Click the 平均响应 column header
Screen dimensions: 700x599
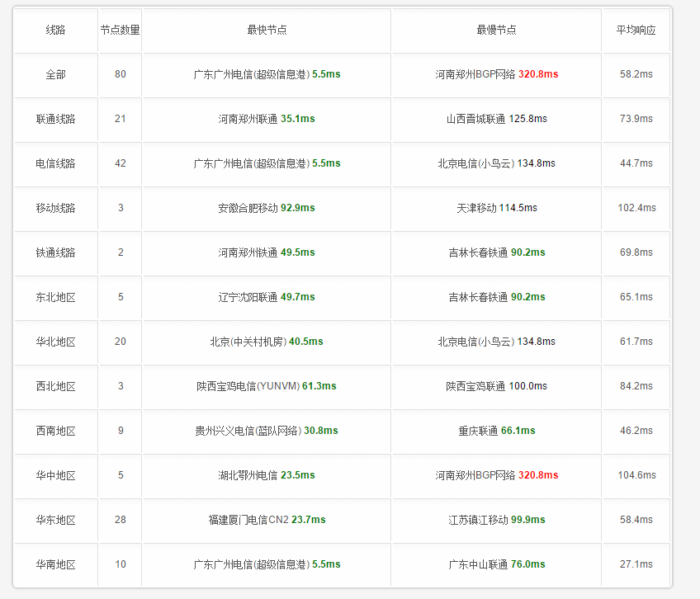point(636,30)
